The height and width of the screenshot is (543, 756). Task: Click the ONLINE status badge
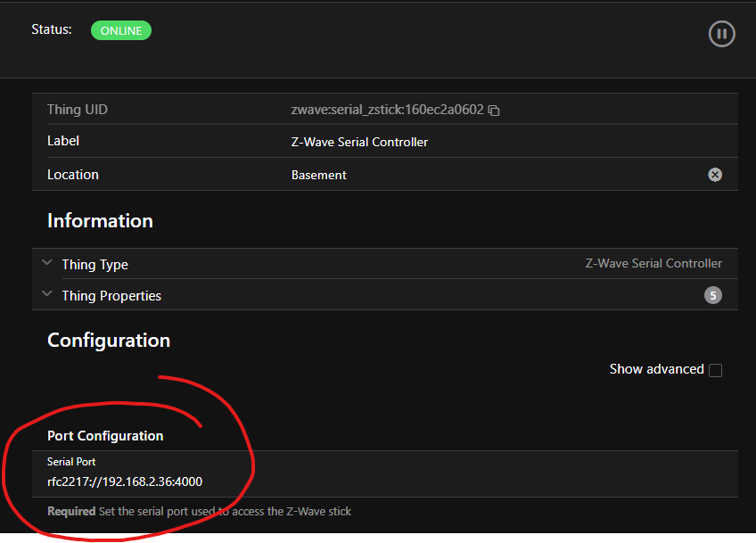[121, 30]
